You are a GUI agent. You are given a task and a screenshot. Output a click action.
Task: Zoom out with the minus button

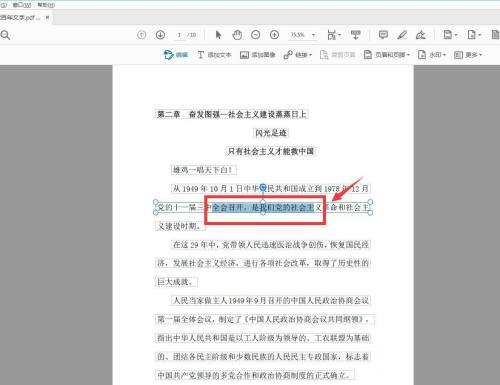click(x=256, y=35)
